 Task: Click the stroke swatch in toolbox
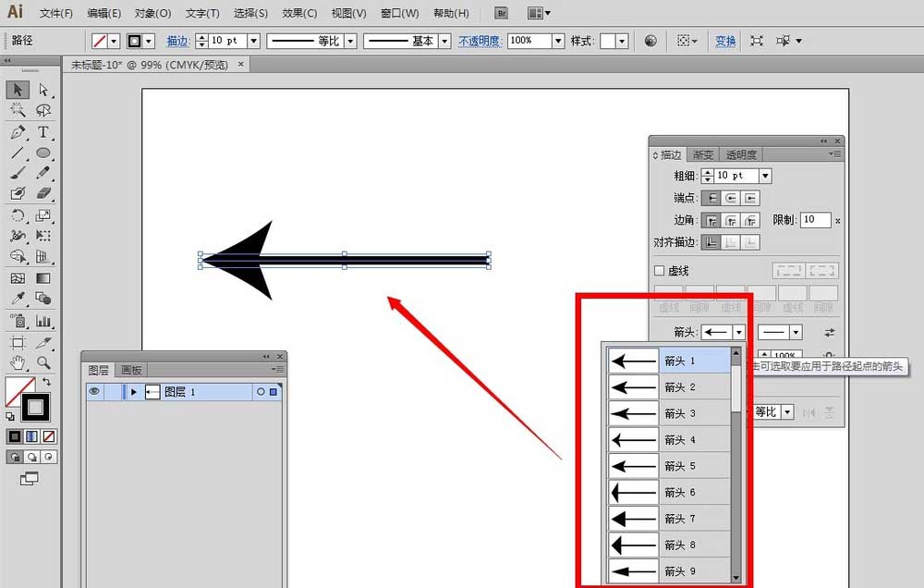pos(35,407)
